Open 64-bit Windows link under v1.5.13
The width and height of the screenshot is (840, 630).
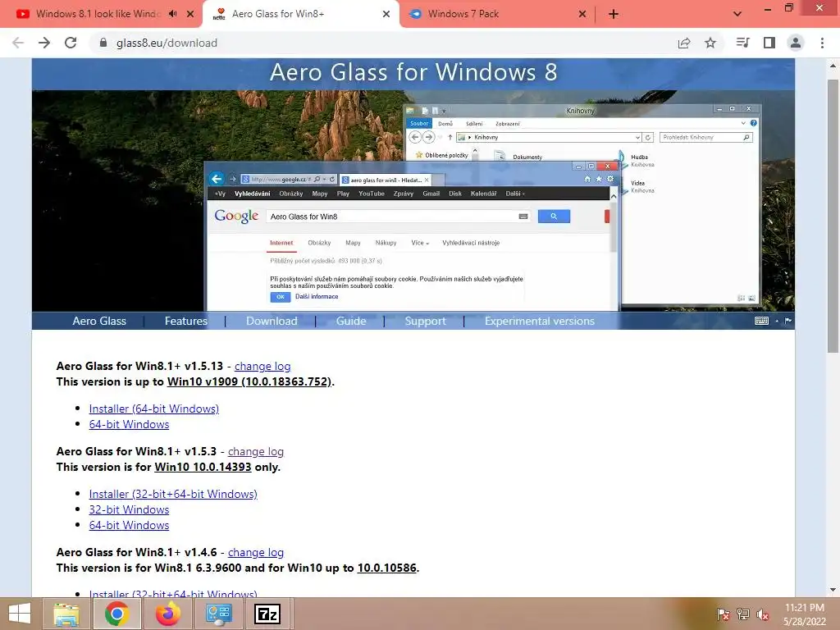(x=129, y=424)
